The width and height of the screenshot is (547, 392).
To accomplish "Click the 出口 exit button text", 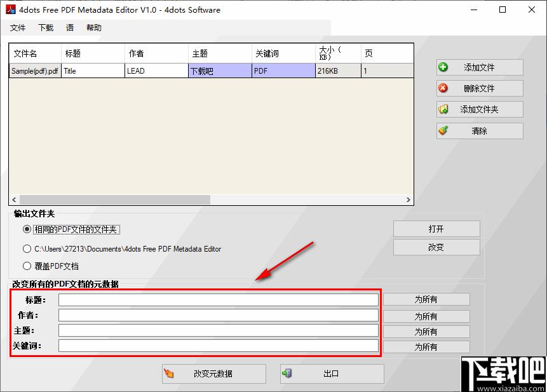I will (331, 374).
